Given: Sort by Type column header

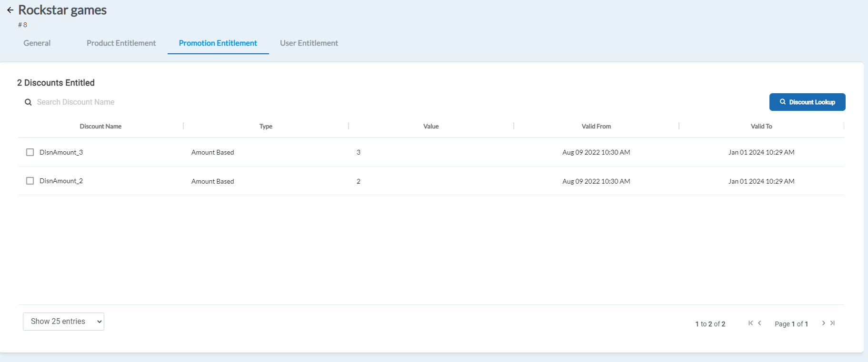Looking at the screenshot, I should point(266,127).
